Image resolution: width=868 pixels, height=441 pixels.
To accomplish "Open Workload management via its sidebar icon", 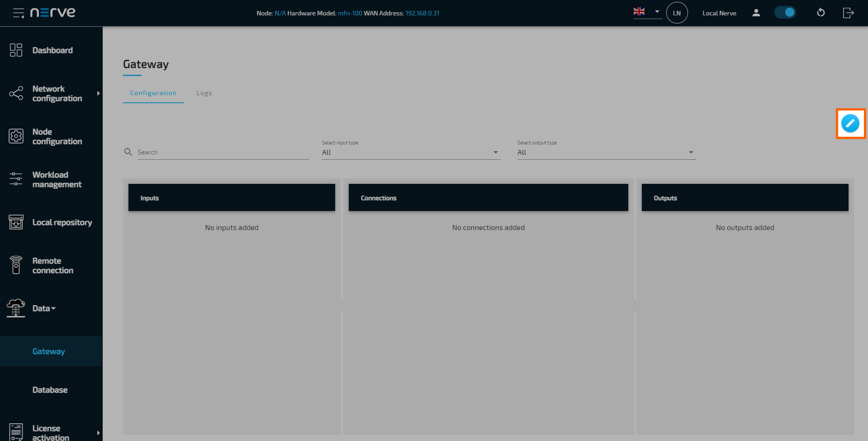I will pyautogui.click(x=16, y=179).
